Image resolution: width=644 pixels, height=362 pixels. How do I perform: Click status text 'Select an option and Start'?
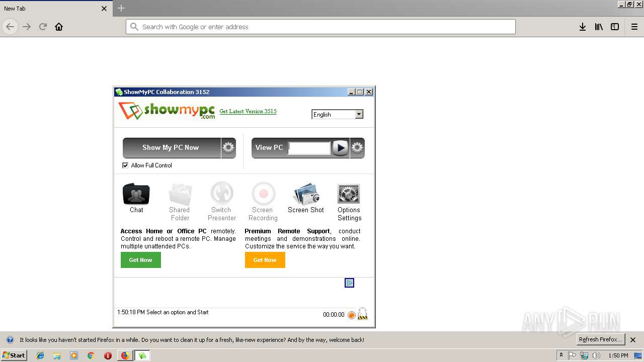click(x=178, y=312)
